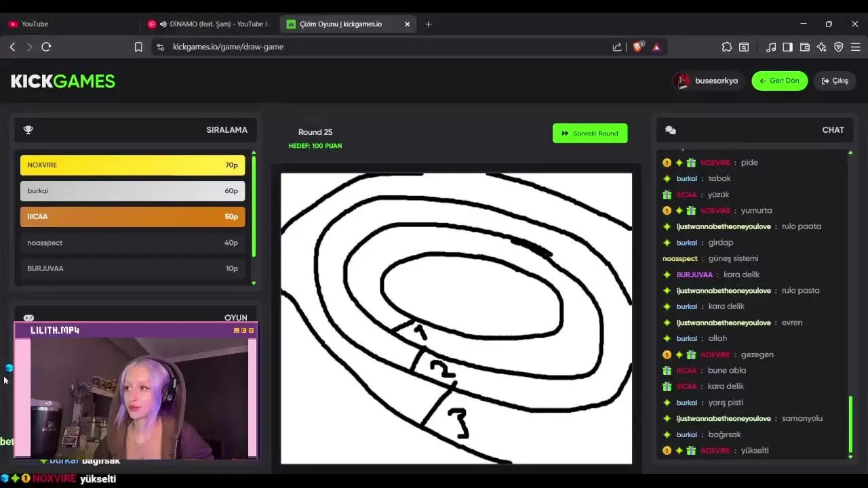868x488 pixels.
Task: Click the trophy icon in Sıralama panel
Action: tap(28, 129)
